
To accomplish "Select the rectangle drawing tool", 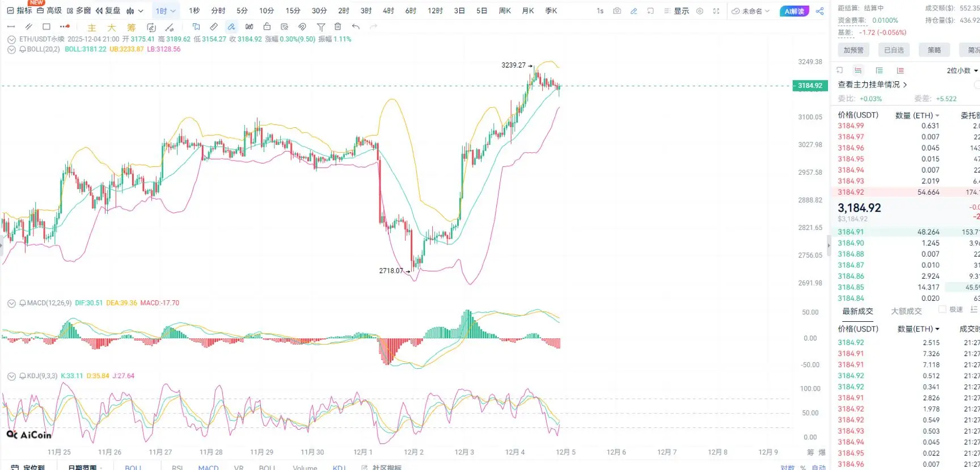I will click(x=47, y=27).
